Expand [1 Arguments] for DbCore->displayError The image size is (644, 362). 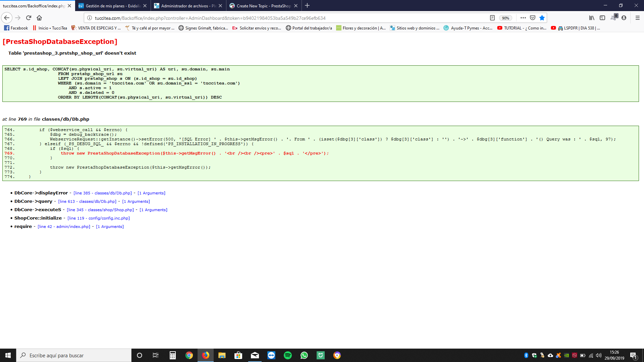point(151,193)
